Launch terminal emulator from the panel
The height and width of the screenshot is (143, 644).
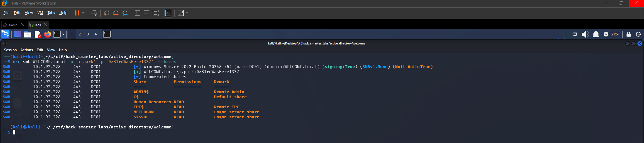(57, 34)
